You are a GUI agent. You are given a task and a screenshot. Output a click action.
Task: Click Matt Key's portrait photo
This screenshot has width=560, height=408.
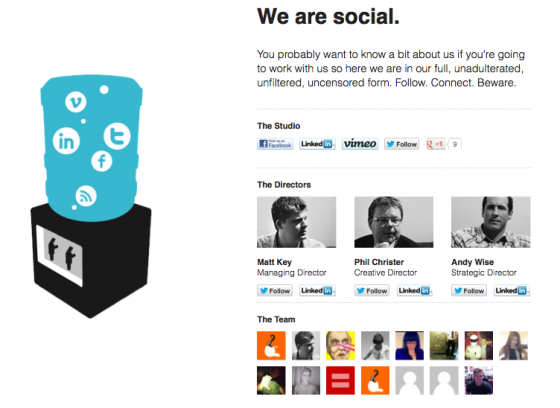296,222
